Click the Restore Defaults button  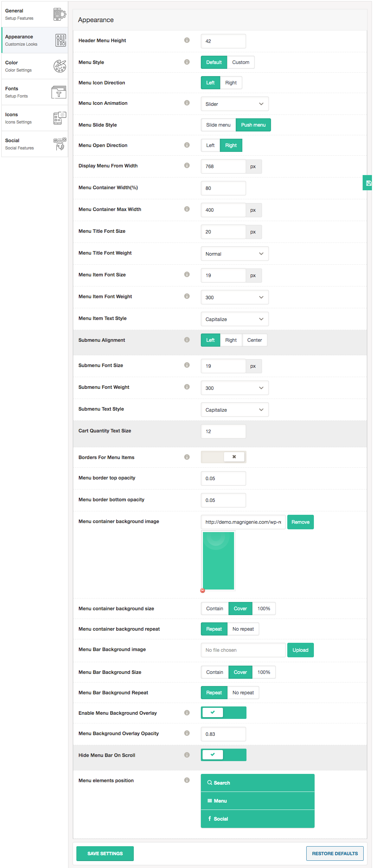pyautogui.click(x=335, y=853)
